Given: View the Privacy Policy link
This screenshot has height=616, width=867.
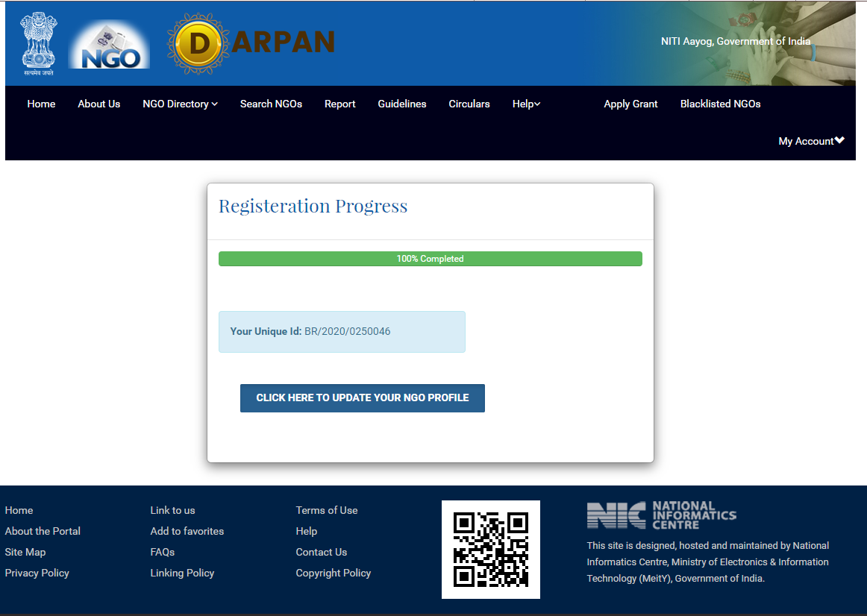Looking at the screenshot, I should pos(37,573).
